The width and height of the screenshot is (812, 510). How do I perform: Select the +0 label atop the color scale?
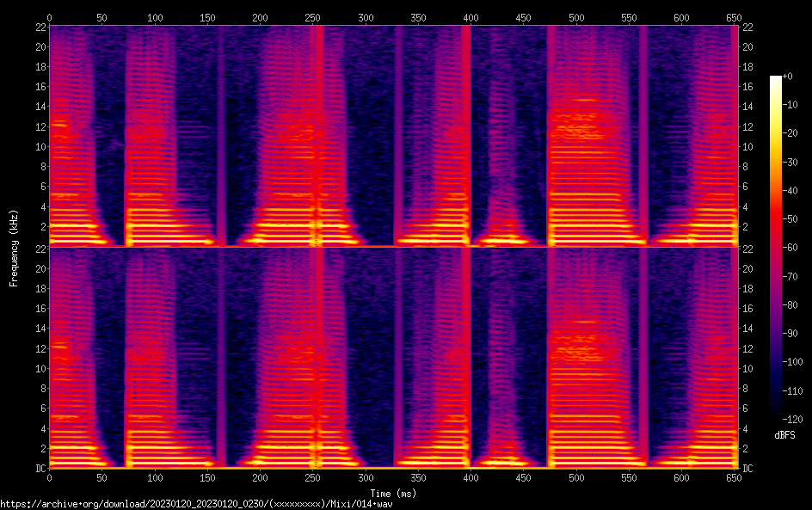[787, 77]
